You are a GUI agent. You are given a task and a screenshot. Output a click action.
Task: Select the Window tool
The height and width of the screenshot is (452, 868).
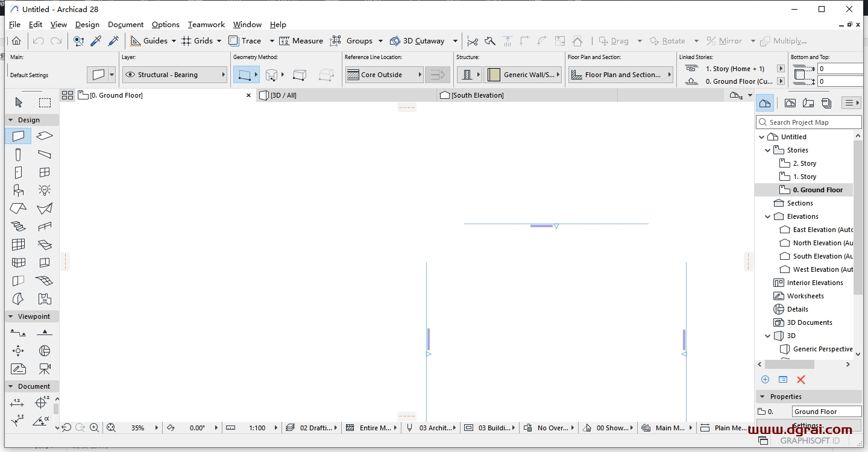[x=45, y=172]
